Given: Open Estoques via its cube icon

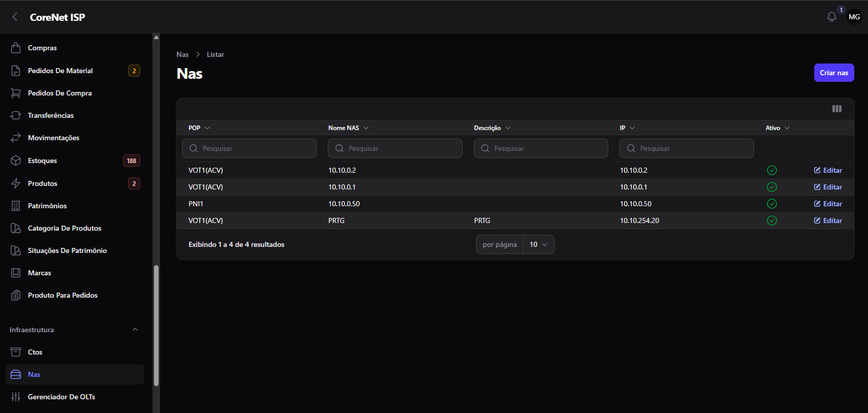Looking at the screenshot, I should [x=16, y=161].
